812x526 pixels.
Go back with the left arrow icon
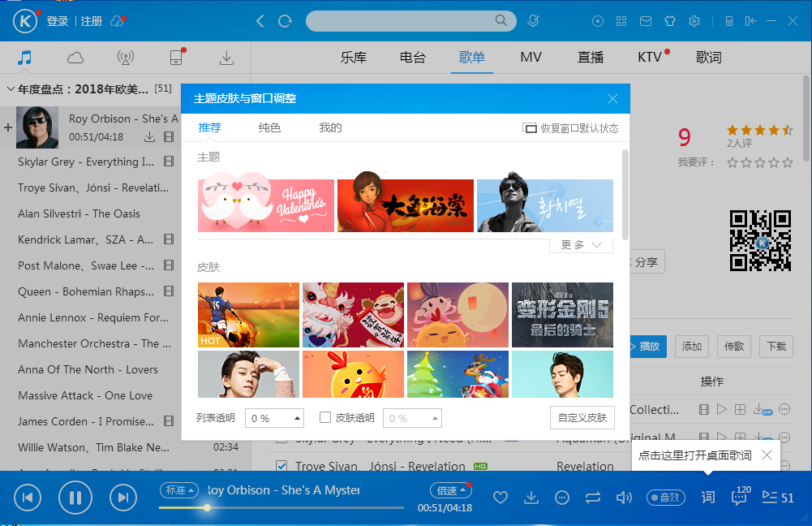(x=260, y=21)
